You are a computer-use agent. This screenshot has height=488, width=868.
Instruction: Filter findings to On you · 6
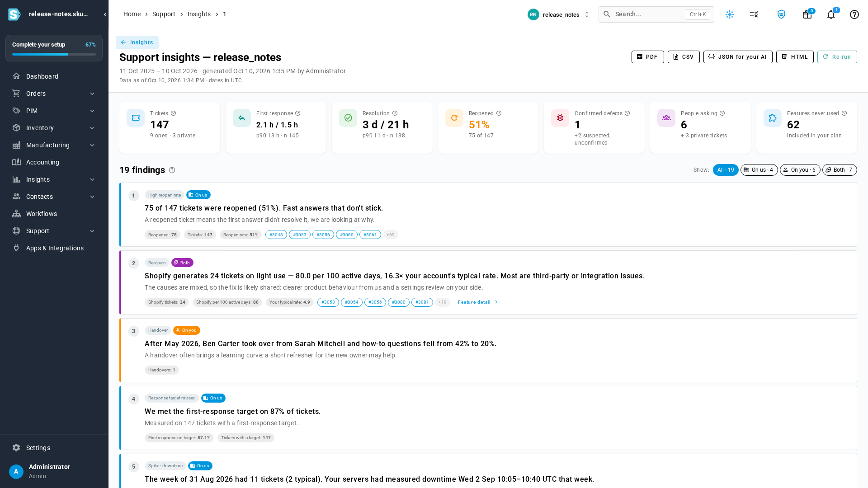(800, 170)
